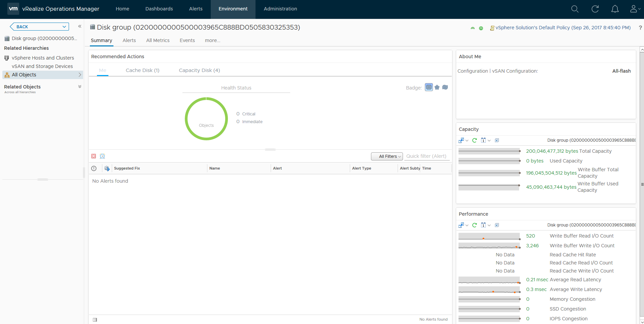Open vSphere Solution's Default Policy link
Viewport: 644px width, 324px height.
pos(563,28)
